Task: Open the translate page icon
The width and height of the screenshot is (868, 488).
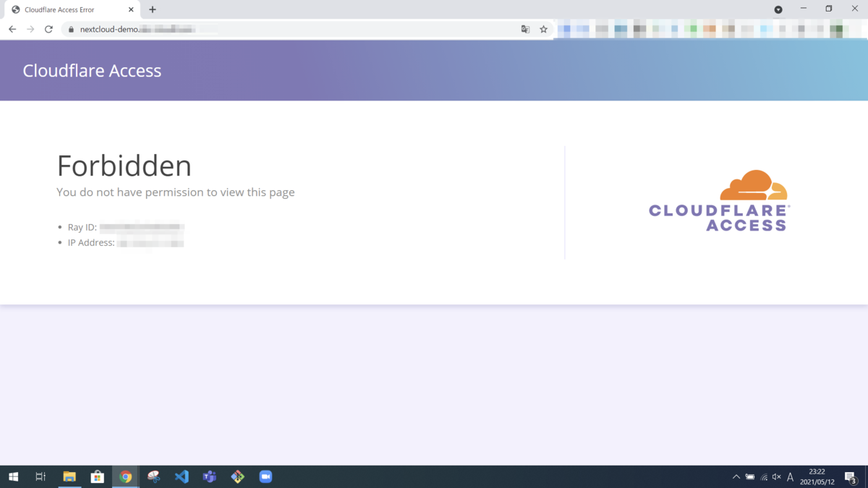Action: [x=525, y=30]
